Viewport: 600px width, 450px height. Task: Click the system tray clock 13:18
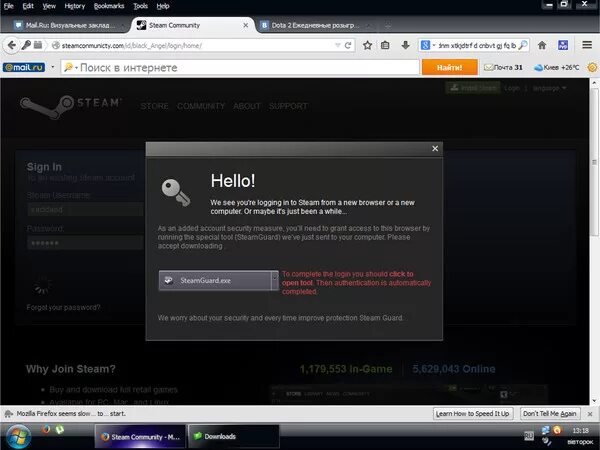(x=580, y=431)
